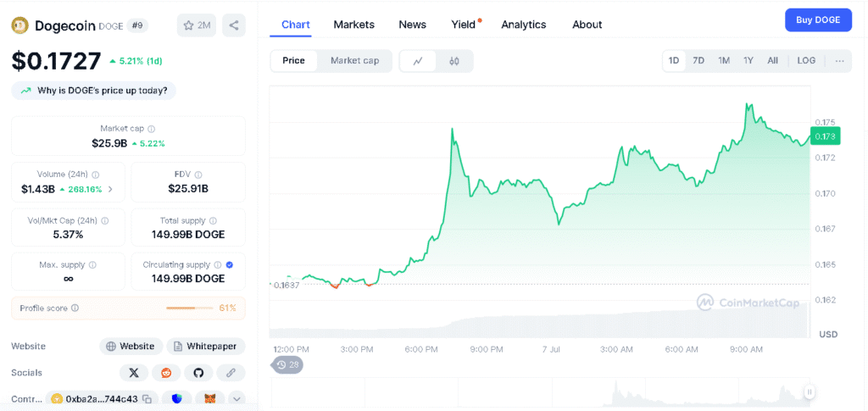
Task: Set chart range to 1D
Action: point(674,61)
